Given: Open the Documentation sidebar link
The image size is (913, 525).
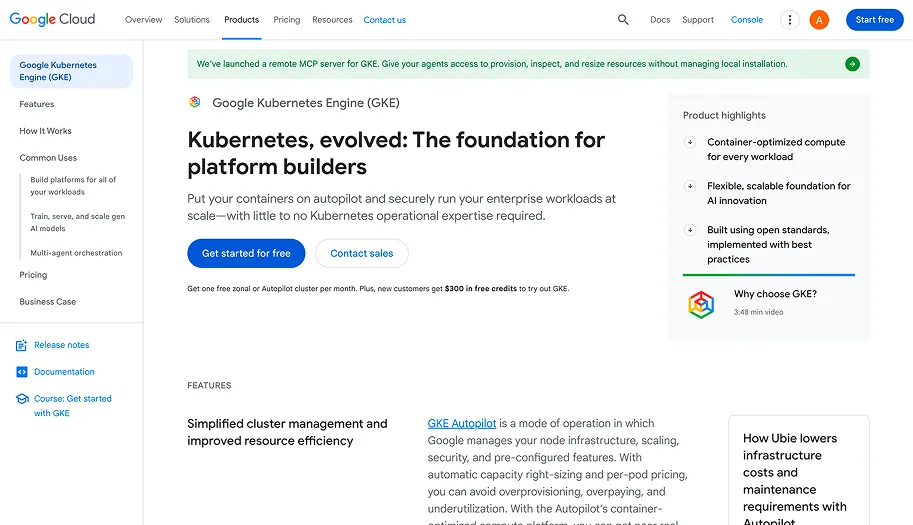Looking at the screenshot, I should click(x=64, y=372).
